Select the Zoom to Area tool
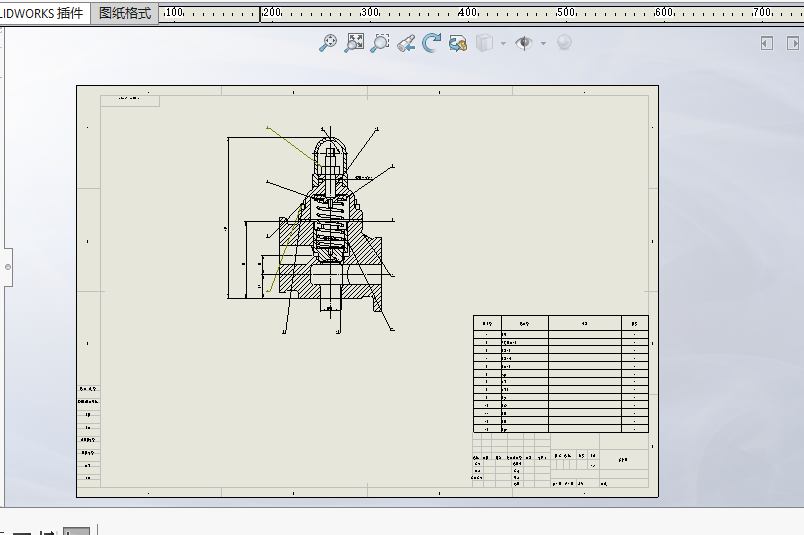This screenshot has width=804, height=535. 354,43
